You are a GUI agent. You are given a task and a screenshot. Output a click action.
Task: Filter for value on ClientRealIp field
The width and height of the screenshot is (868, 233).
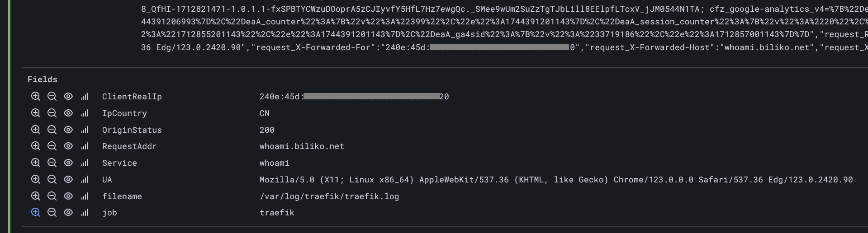36,96
